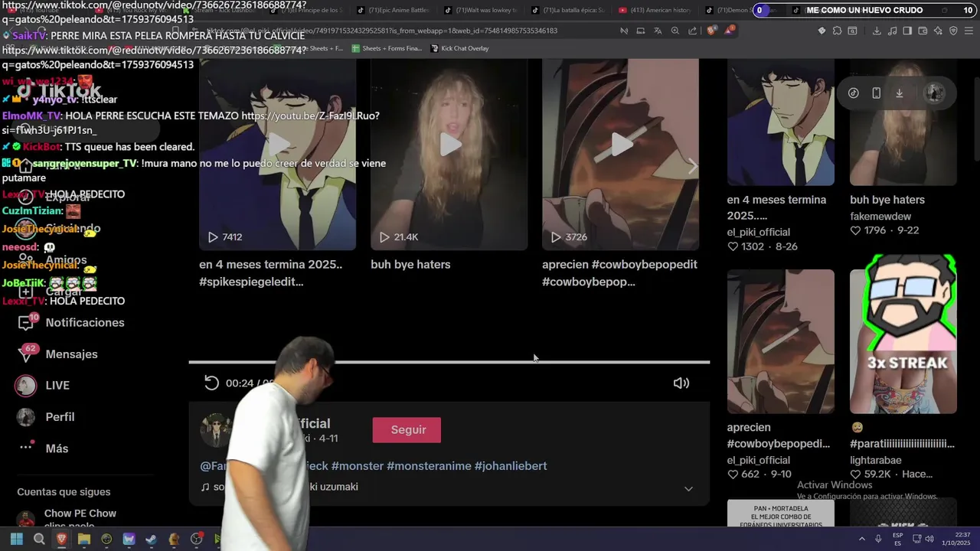Open the mobile phone icon in floating toolbar
Image resolution: width=980 pixels, height=551 pixels.
click(x=876, y=93)
